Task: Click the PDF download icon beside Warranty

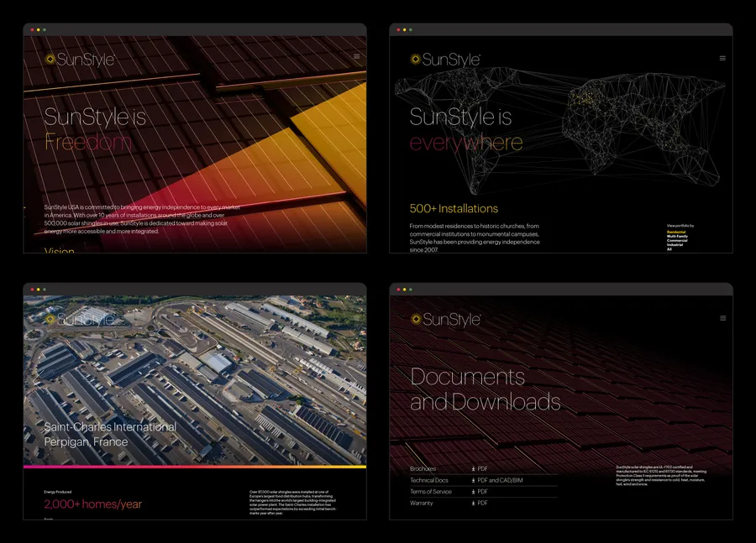Action: (x=473, y=503)
